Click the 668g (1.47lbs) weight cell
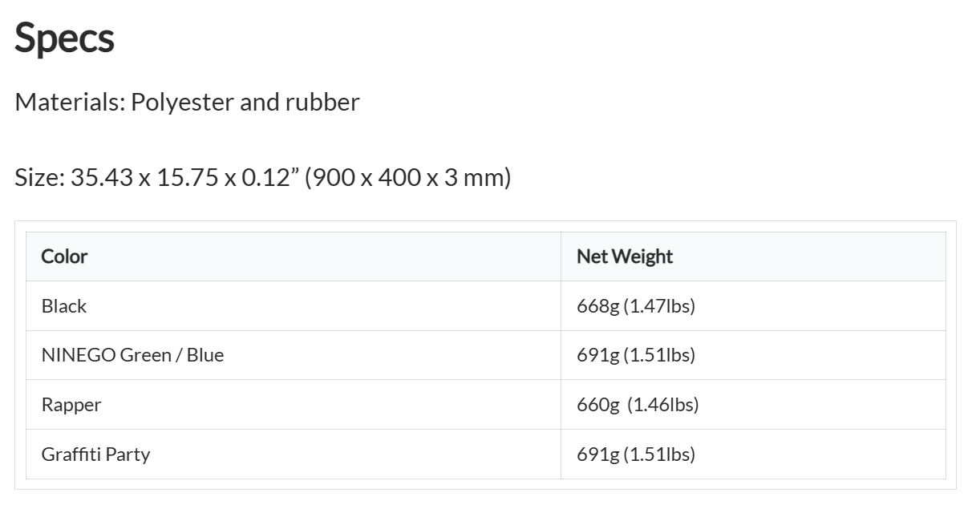The height and width of the screenshot is (509, 980). point(636,306)
